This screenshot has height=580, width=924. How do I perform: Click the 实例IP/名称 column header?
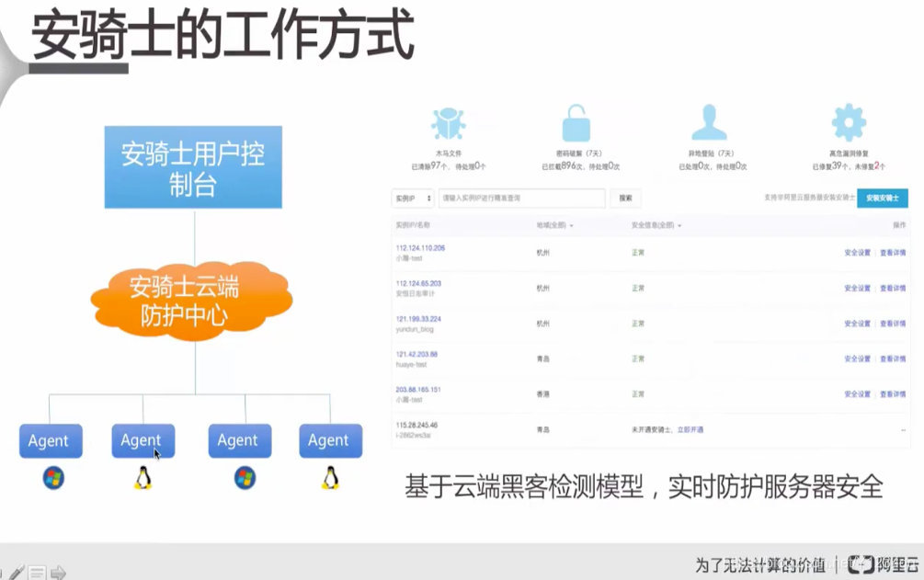pyautogui.click(x=413, y=225)
